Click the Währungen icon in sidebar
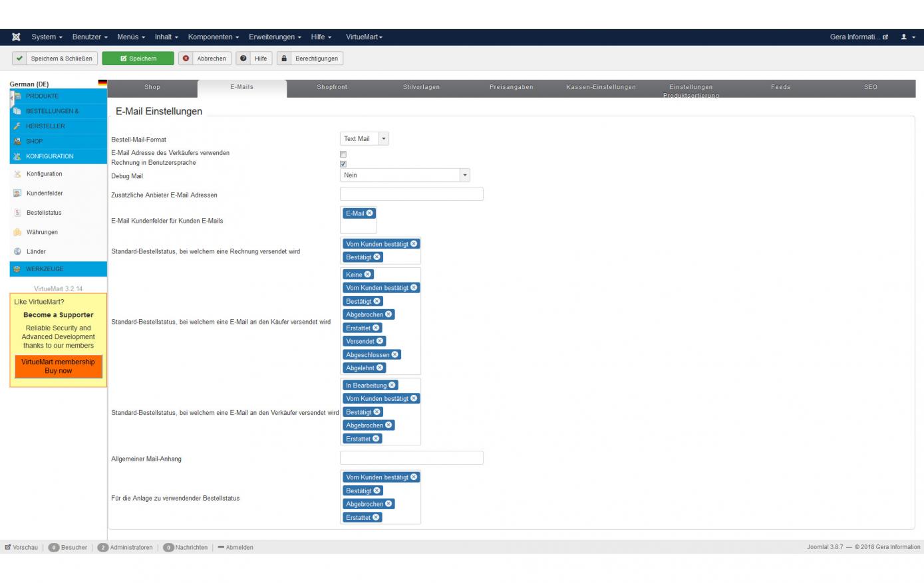 pyautogui.click(x=17, y=232)
